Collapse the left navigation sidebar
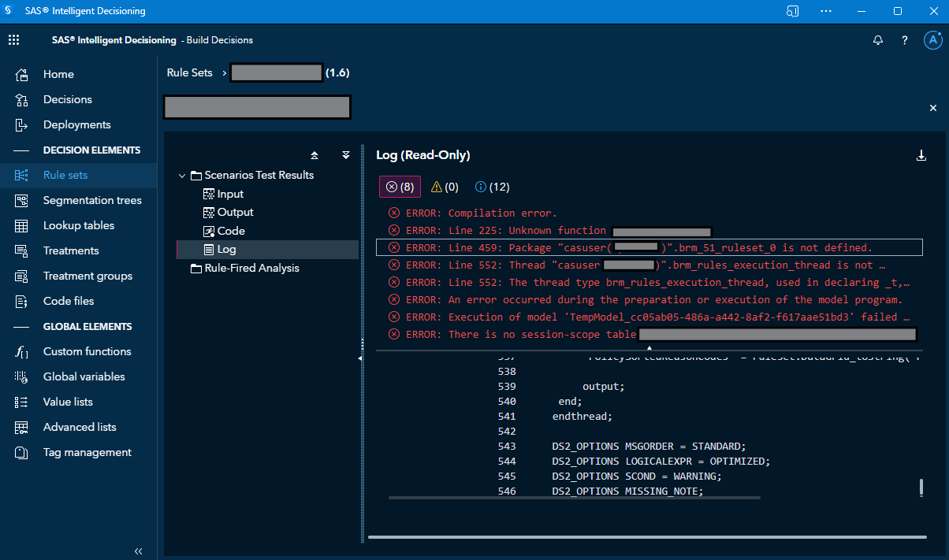The image size is (949, 560). coord(138,551)
